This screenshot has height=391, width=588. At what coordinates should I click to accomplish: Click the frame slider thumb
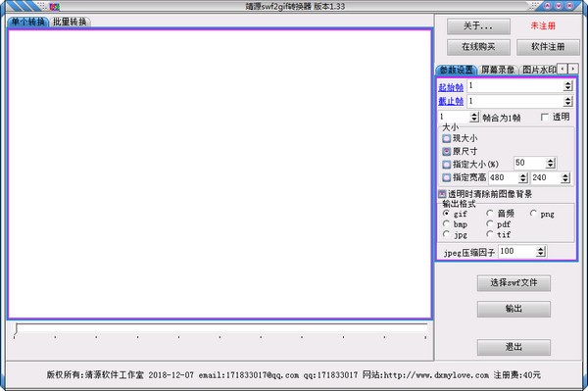tap(16, 329)
